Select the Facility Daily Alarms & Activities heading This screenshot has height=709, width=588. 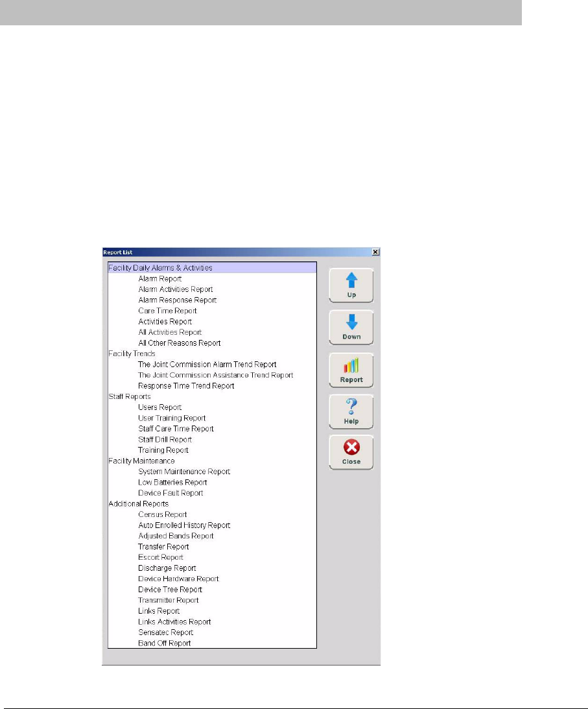click(x=212, y=268)
